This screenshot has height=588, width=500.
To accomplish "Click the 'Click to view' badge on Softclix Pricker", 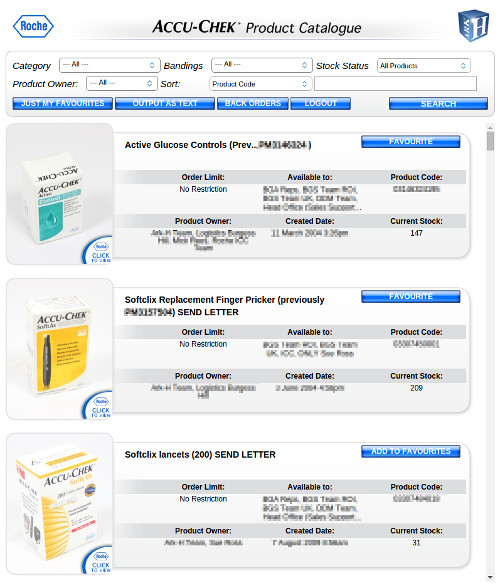I will click(x=98, y=406).
